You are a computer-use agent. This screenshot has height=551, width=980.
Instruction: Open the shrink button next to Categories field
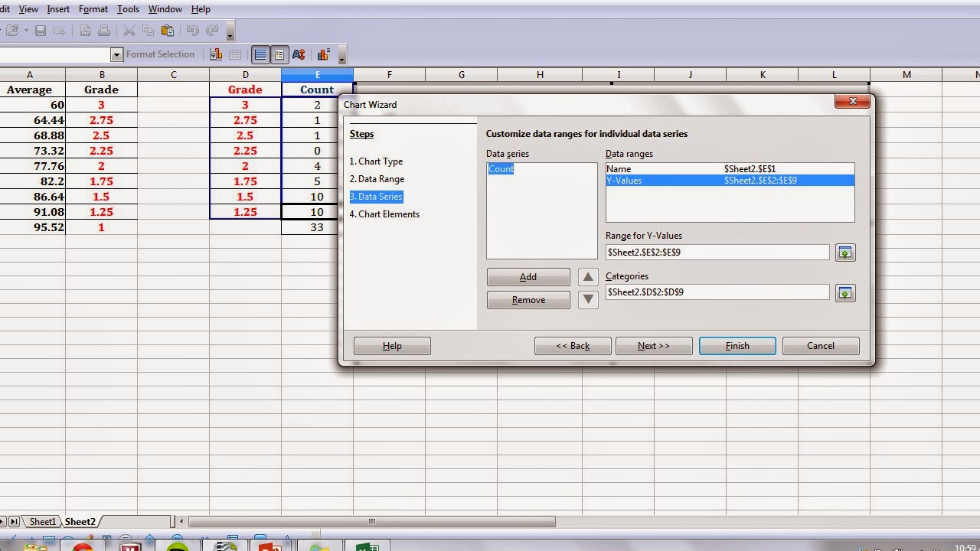pyautogui.click(x=845, y=292)
